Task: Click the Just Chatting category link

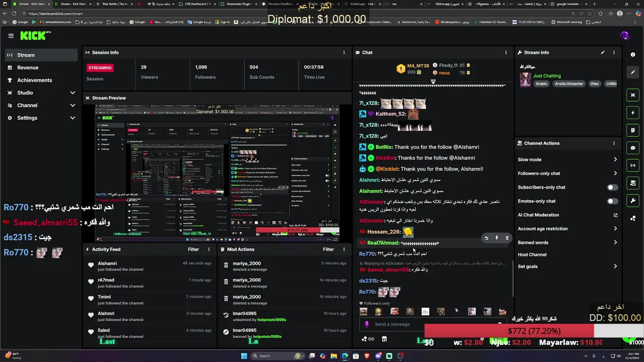Action: click(547, 76)
